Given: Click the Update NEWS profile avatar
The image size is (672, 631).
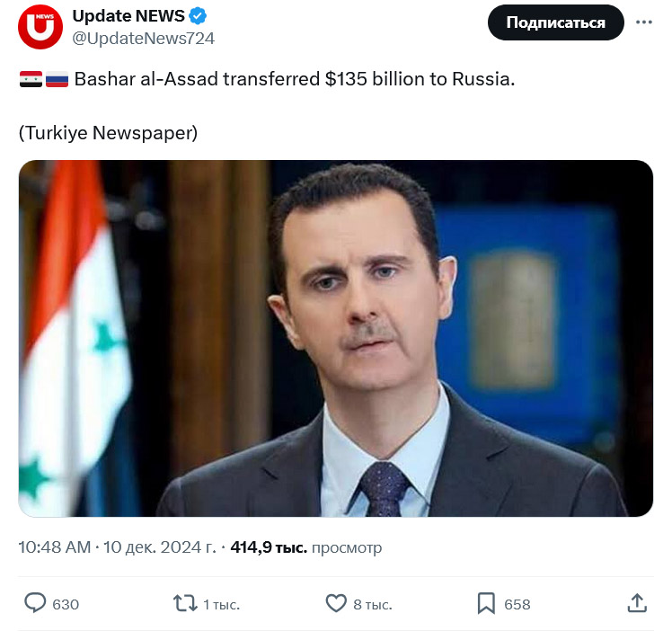Looking at the screenshot, I should [40, 27].
